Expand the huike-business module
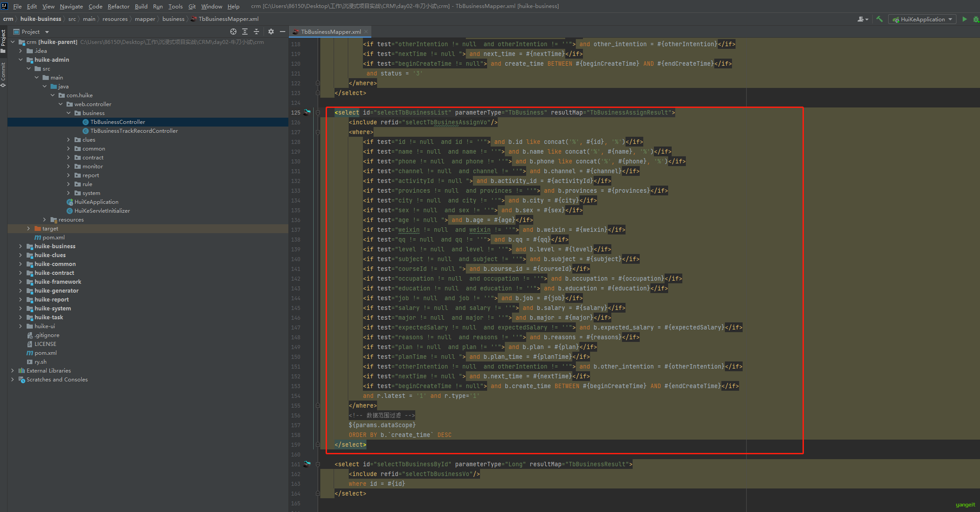This screenshot has width=980, height=512. tap(20, 246)
